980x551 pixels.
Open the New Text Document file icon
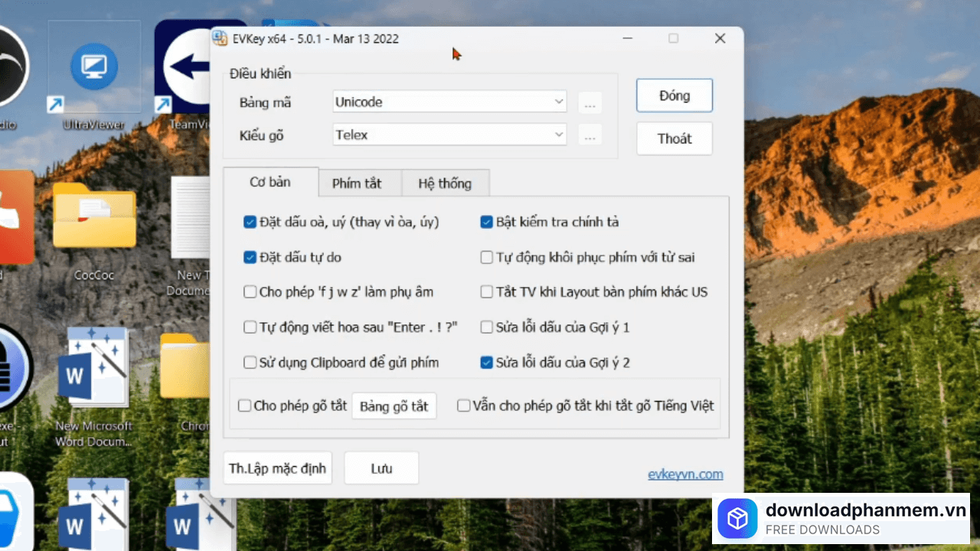[191, 222]
